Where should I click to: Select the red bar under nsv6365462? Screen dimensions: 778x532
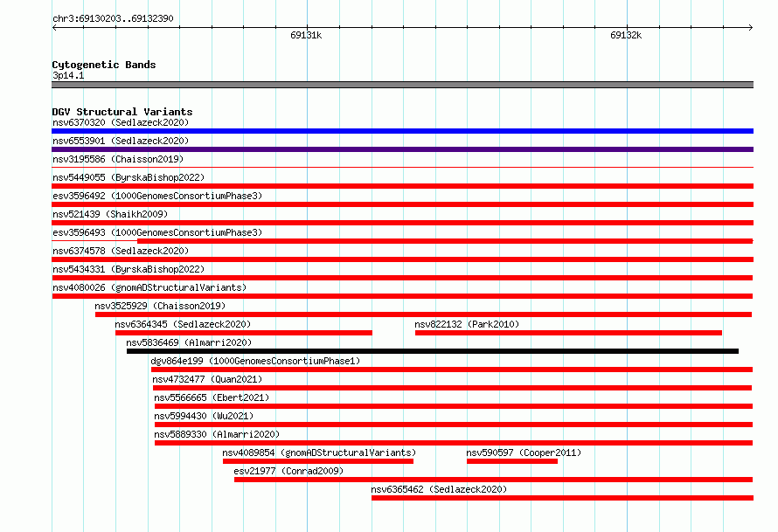click(563, 498)
